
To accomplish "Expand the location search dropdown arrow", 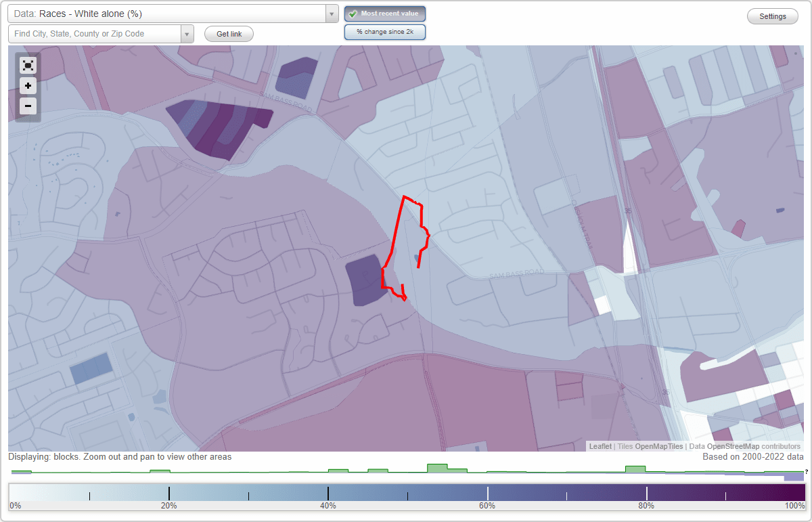I will tap(187, 33).
